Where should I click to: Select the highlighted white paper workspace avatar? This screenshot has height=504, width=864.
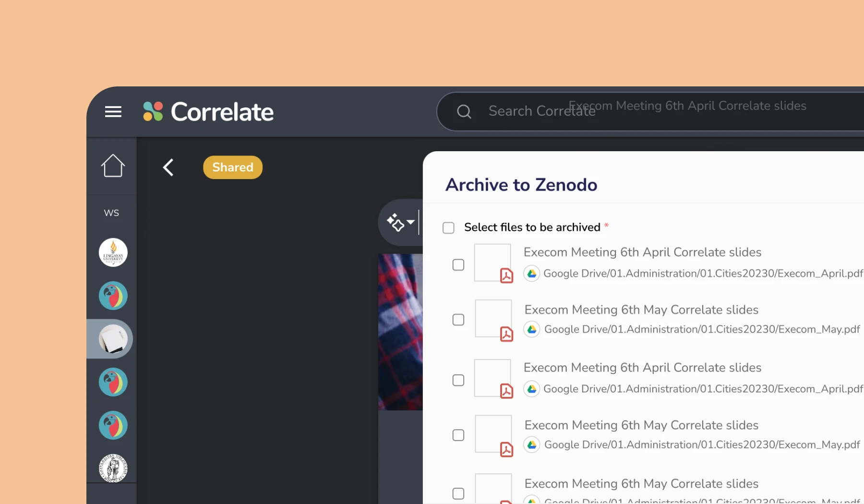coord(113,339)
